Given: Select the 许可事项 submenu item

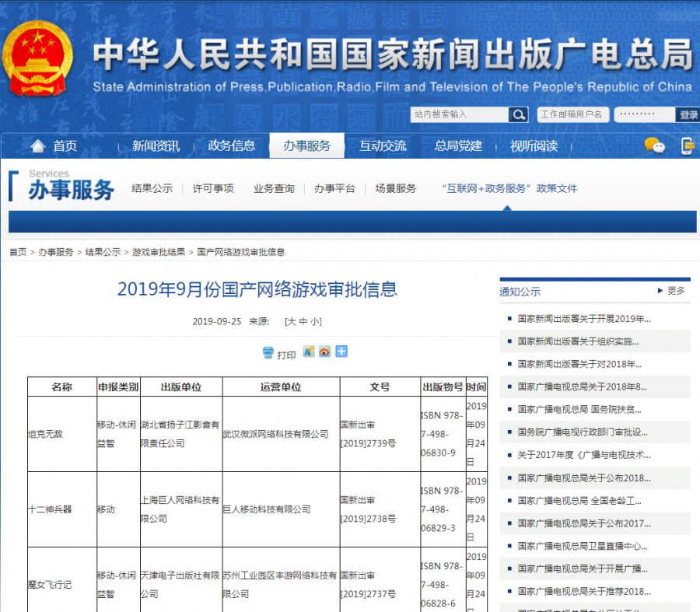Looking at the screenshot, I should pos(213,188).
